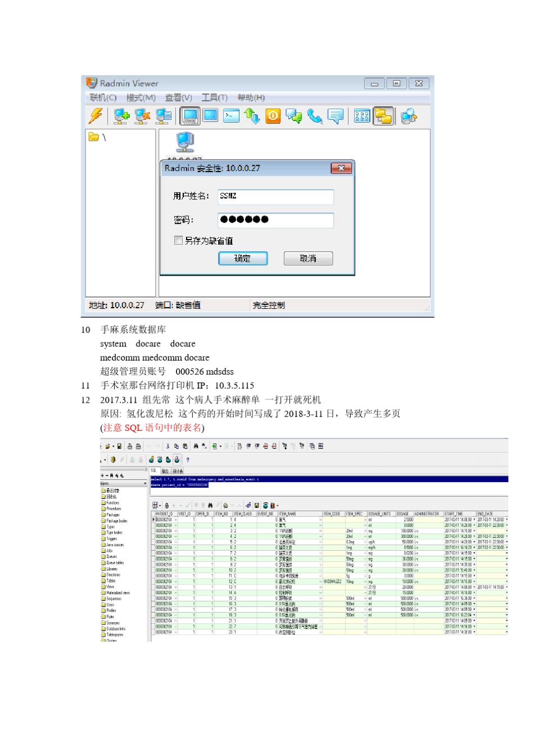Toggle the folder tree view icon
This screenshot has width=534, height=756.
coord(383,116)
